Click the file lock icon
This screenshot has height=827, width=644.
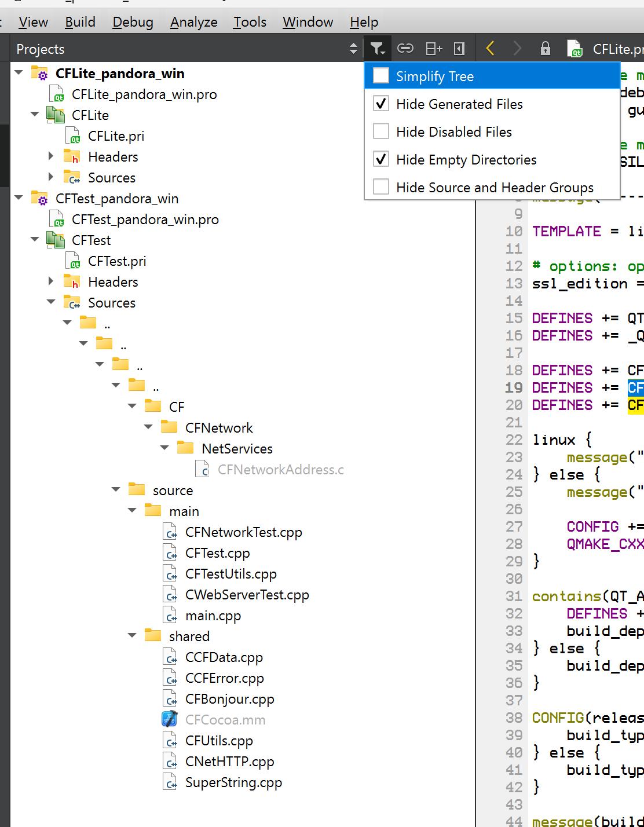(x=545, y=49)
